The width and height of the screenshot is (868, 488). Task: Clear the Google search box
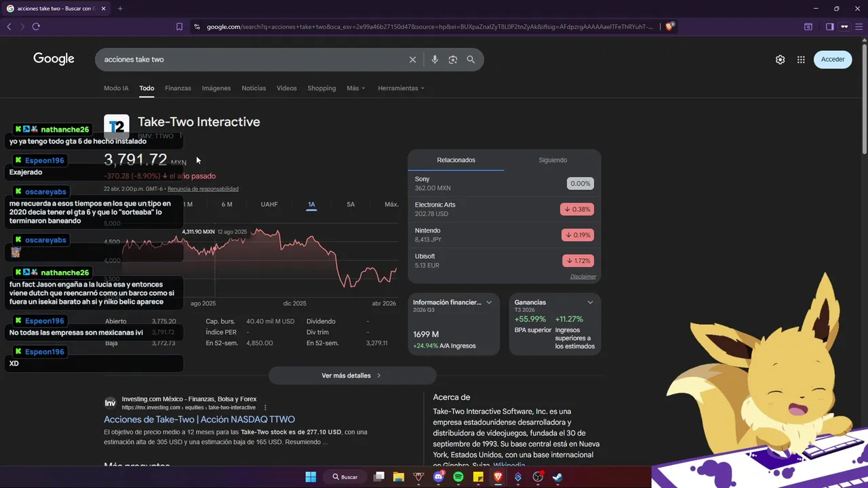[412, 60]
